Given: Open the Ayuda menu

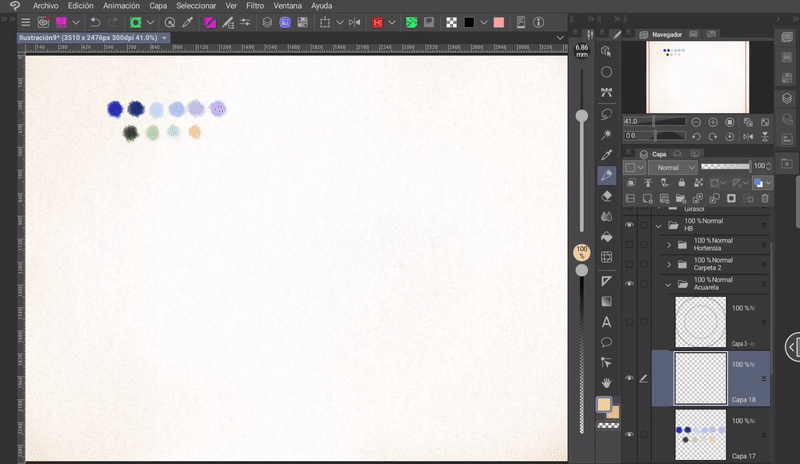Looking at the screenshot, I should (321, 6).
